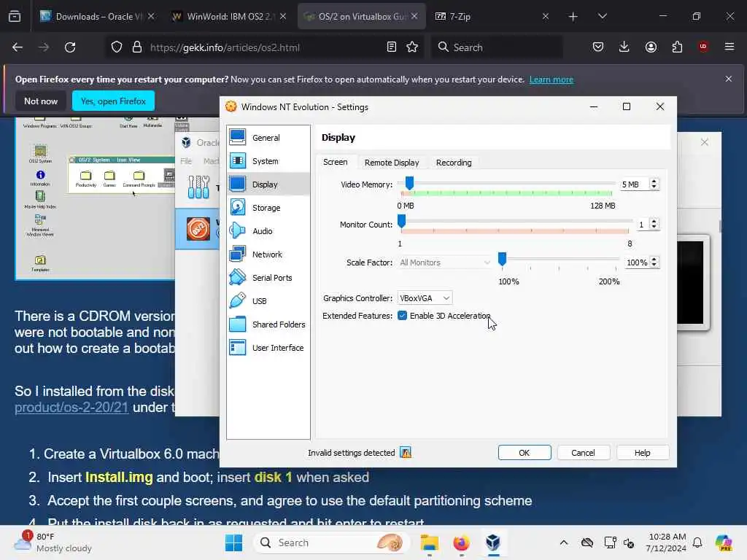This screenshot has height=560, width=747.
Task: Open System settings category
Action: tap(268, 161)
